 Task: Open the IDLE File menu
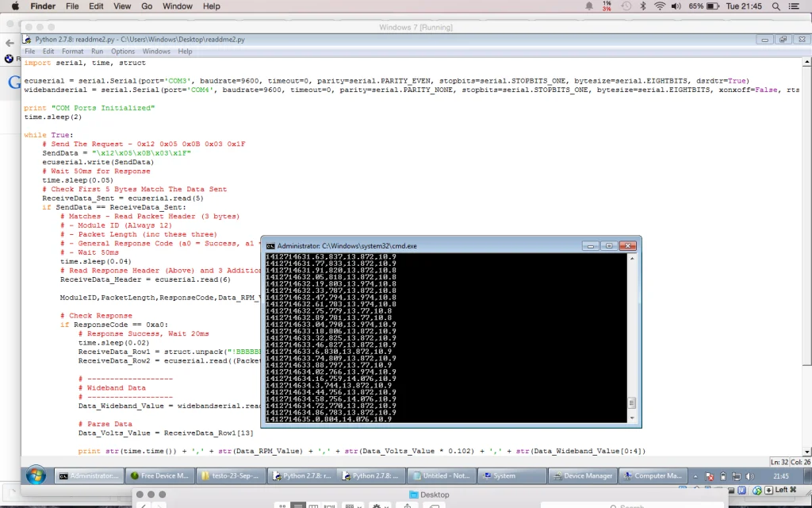tap(30, 52)
